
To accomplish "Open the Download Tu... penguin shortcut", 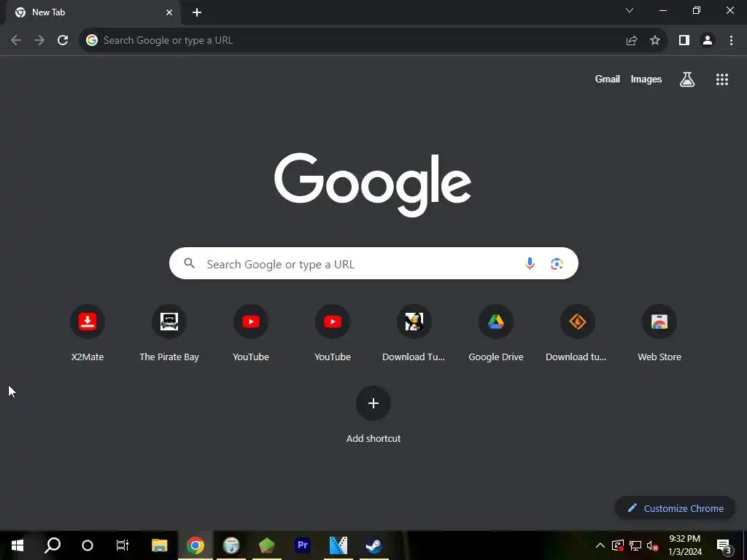I will [414, 332].
